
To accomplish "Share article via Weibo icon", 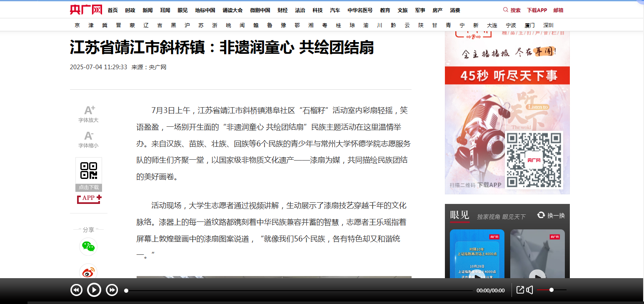I will tap(88, 272).
